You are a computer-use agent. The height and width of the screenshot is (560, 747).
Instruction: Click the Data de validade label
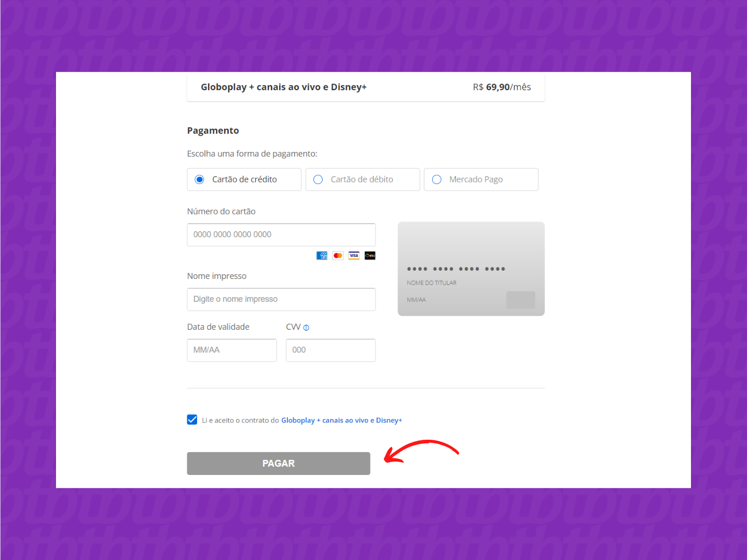point(218,327)
